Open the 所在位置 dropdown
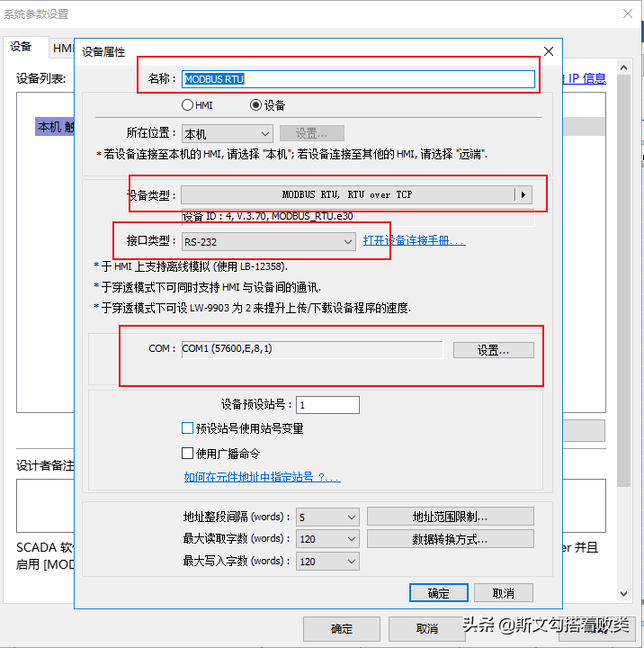Image resolution: width=644 pixels, height=648 pixels. 227,133
